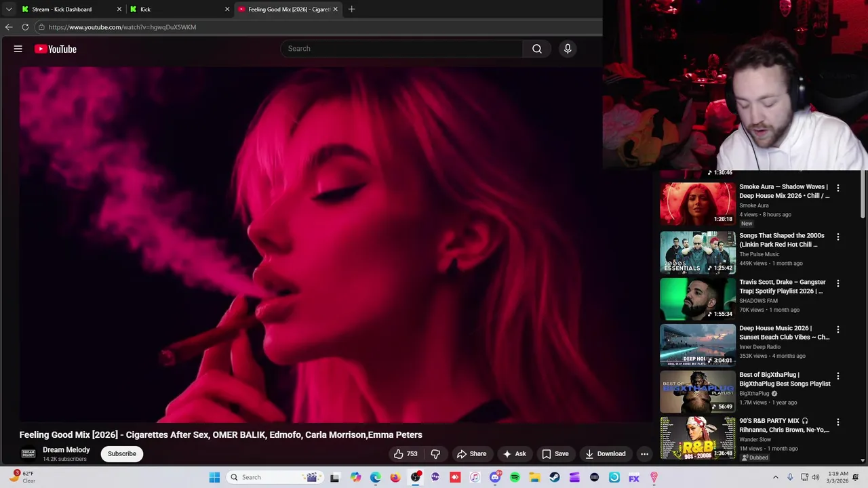Screen dimensions: 868x488
Task: Click the Windows taskbar search box
Action: point(274,477)
